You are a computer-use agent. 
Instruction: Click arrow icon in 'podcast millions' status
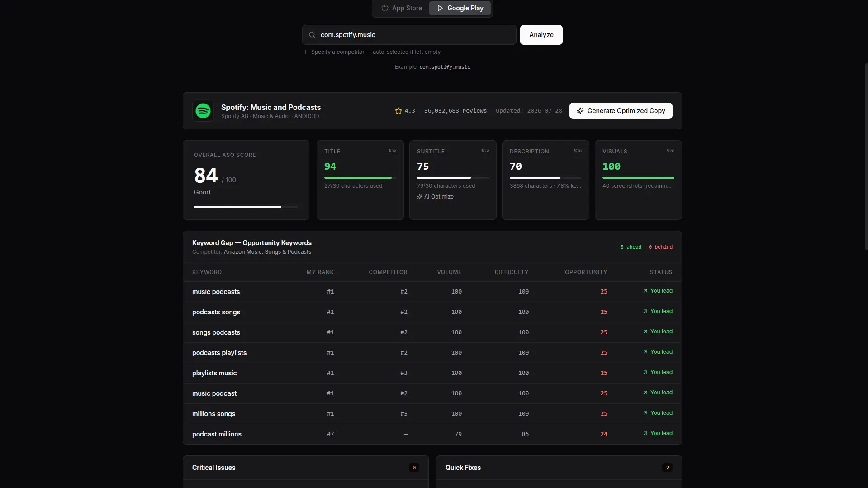pyautogui.click(x=645, y=433)
